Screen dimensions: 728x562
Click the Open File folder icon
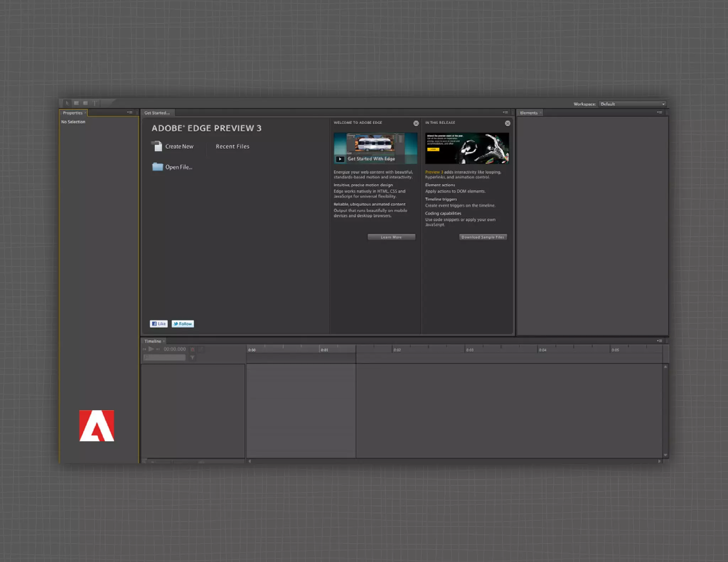tap(157, 167)
